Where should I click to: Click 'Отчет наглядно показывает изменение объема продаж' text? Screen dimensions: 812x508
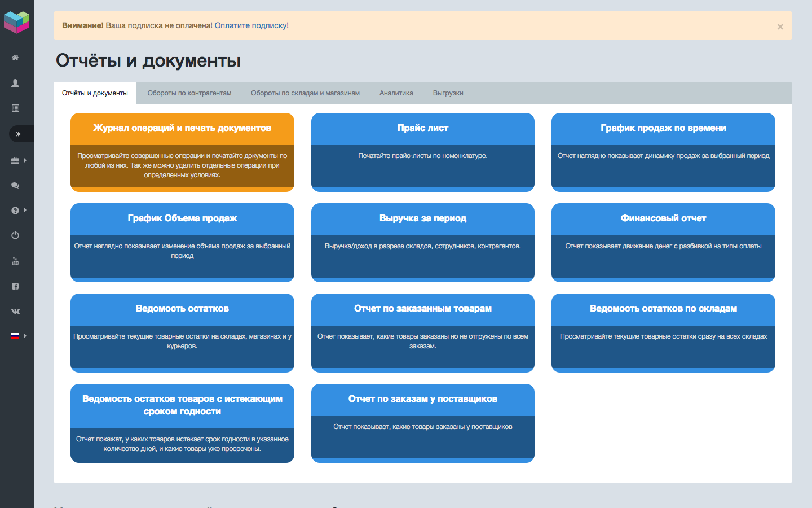pos(182,251)
